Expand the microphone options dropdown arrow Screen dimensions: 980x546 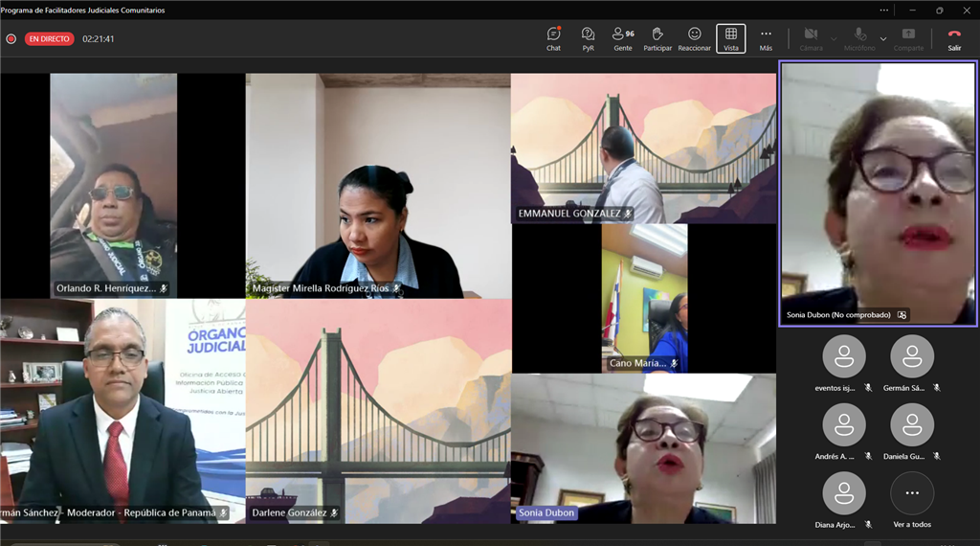tap(883, 39)
